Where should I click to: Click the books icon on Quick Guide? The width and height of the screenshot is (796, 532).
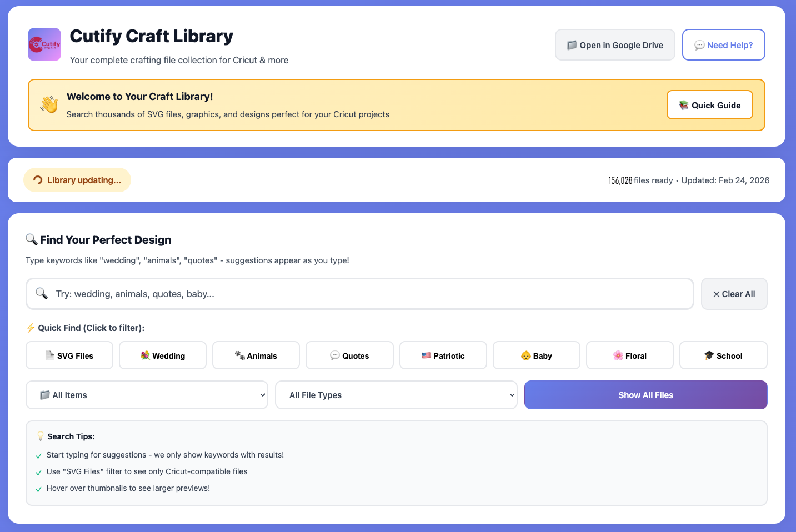(684, 105)
